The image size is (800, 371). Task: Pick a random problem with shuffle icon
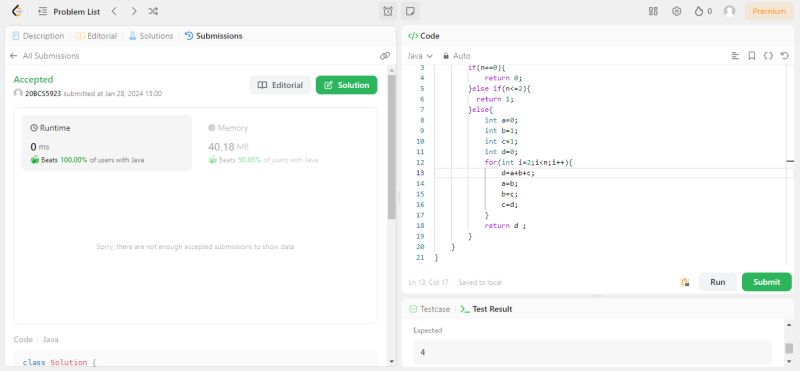[153, 11]
